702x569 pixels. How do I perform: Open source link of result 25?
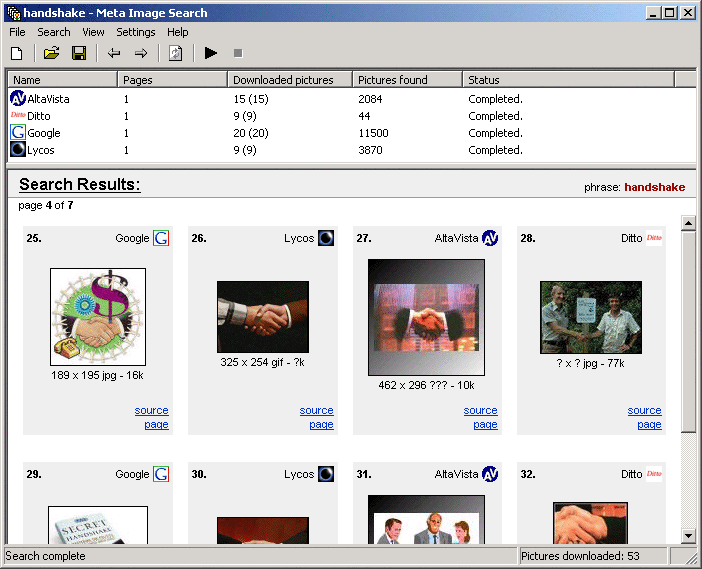click(151, 410)
